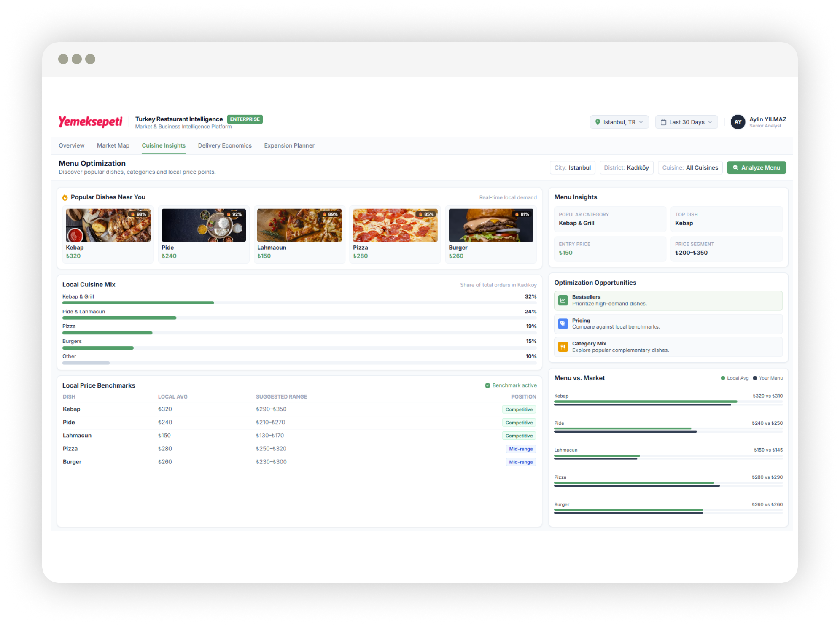Open the District: Kadıköy filter

coord(626,167)
